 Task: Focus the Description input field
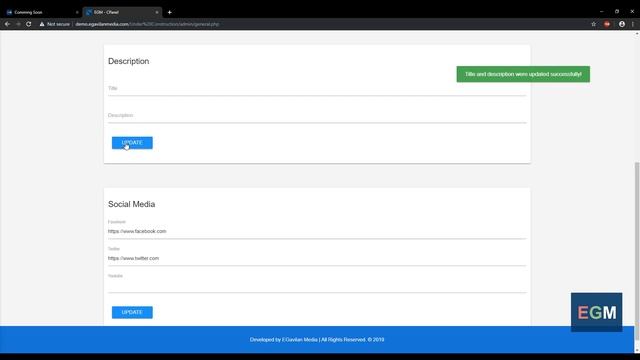(317, 116)
